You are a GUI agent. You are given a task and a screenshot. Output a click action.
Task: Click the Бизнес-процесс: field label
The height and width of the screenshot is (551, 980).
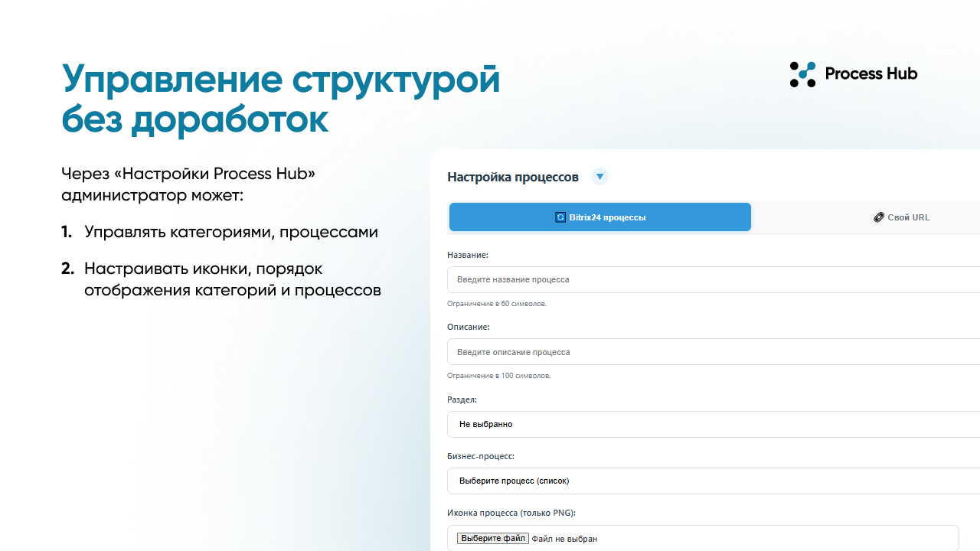(x=481, y=456)
